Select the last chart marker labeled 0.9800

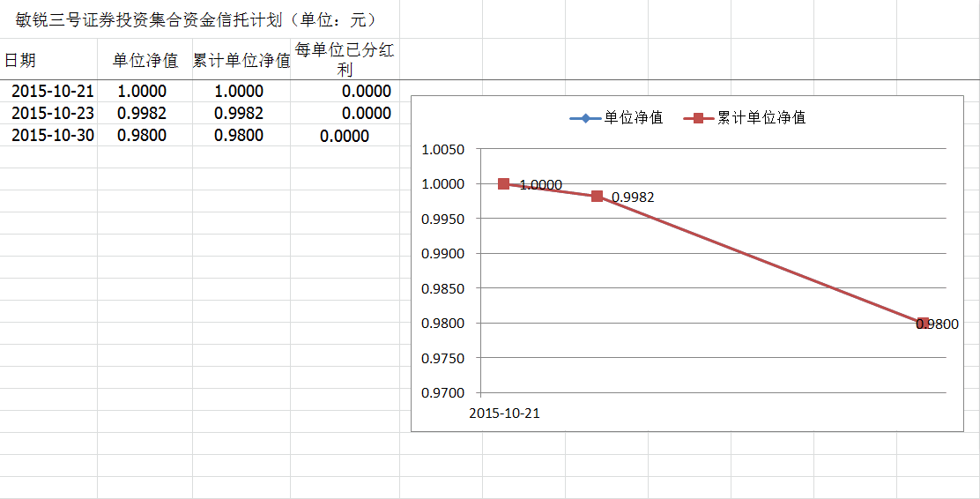click(x=923, y=324)
